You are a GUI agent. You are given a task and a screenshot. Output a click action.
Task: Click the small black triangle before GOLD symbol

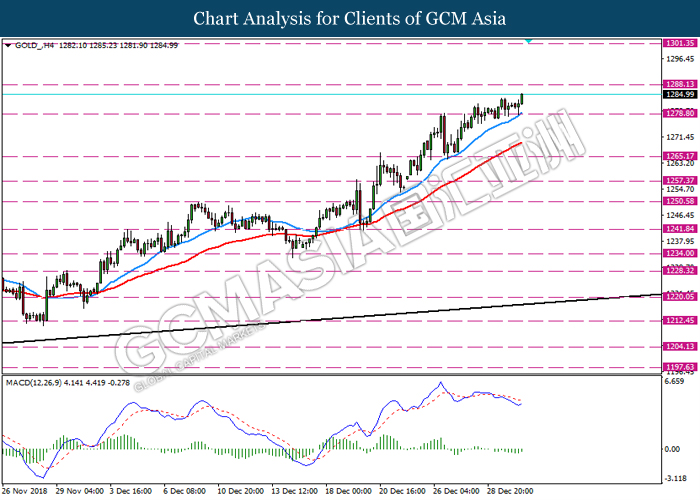(x=8, y=45)
